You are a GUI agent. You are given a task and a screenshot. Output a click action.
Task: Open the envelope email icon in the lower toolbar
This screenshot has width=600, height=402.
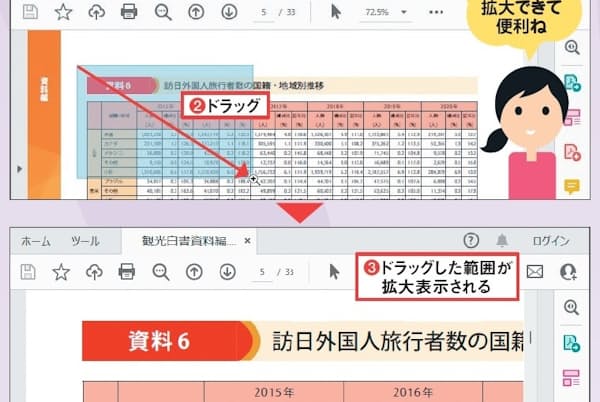[535, 271]
